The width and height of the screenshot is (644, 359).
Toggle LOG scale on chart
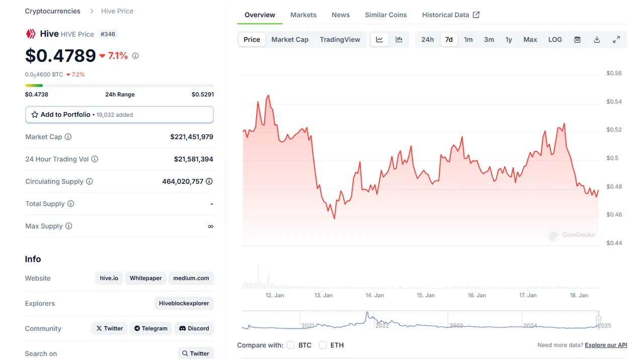pos(555,40)
